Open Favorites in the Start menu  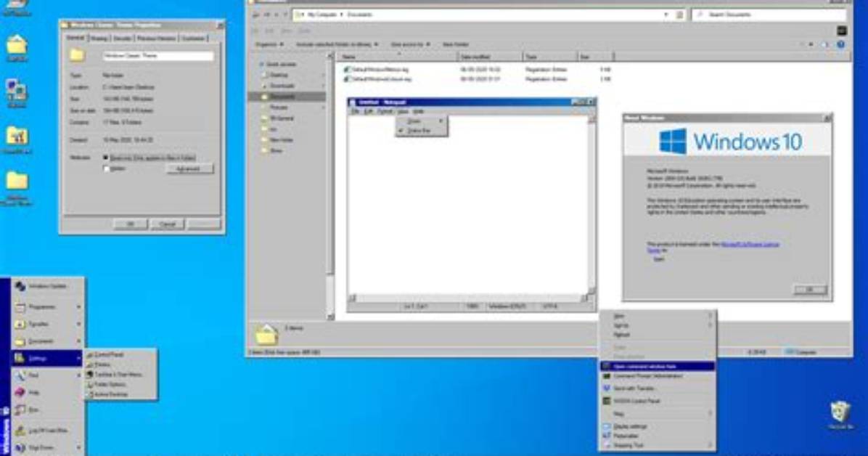[x=47, y=324]
